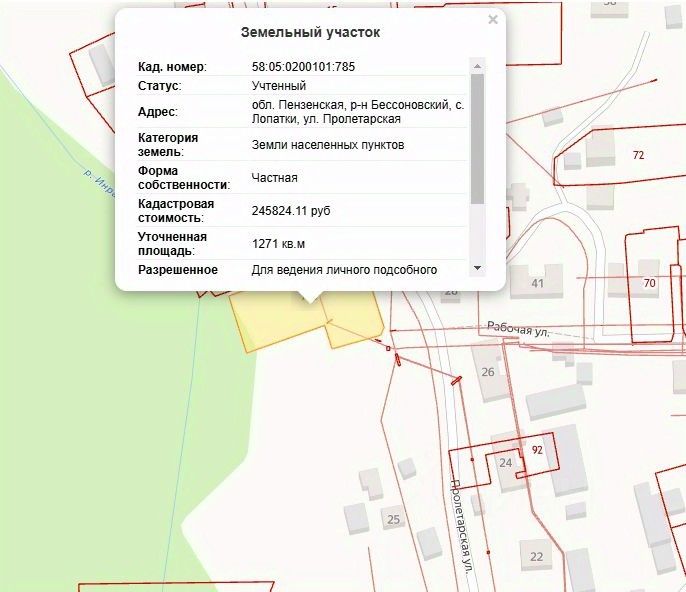The height and width of the screenshot is (592, 686).
Task: Click the status value Учтенный
Action: click(279, 86)
